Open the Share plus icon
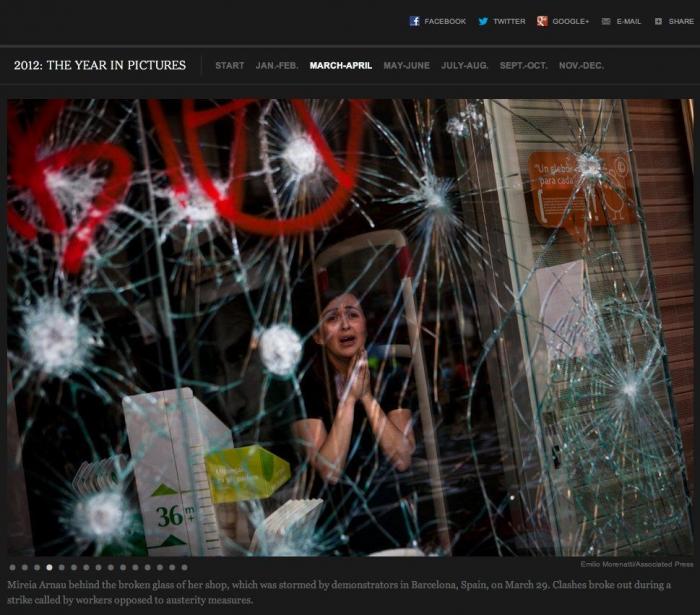Screen dimensions: 700x615 tap(658, 21)
